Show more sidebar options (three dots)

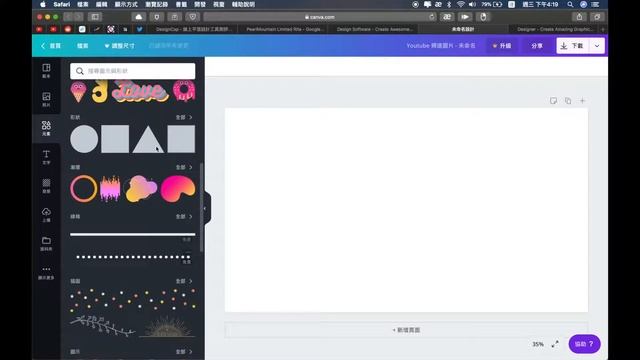point(46,272)
